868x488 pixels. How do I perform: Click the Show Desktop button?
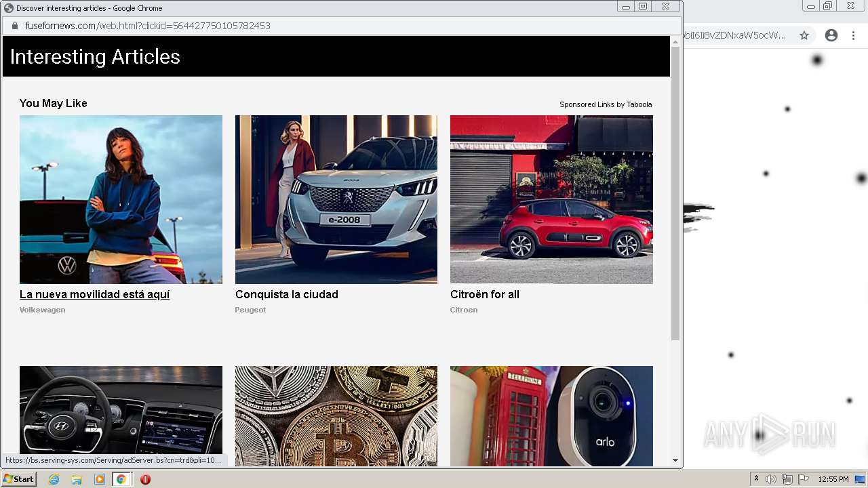(x=860, y=479)
